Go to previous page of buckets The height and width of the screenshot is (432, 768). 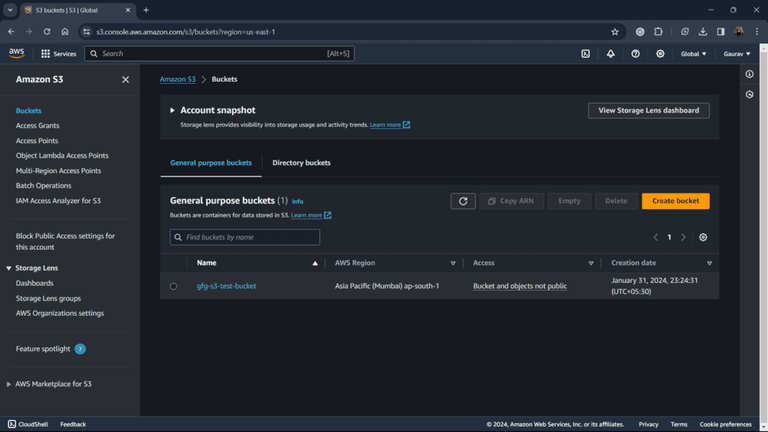pos(655,237)
